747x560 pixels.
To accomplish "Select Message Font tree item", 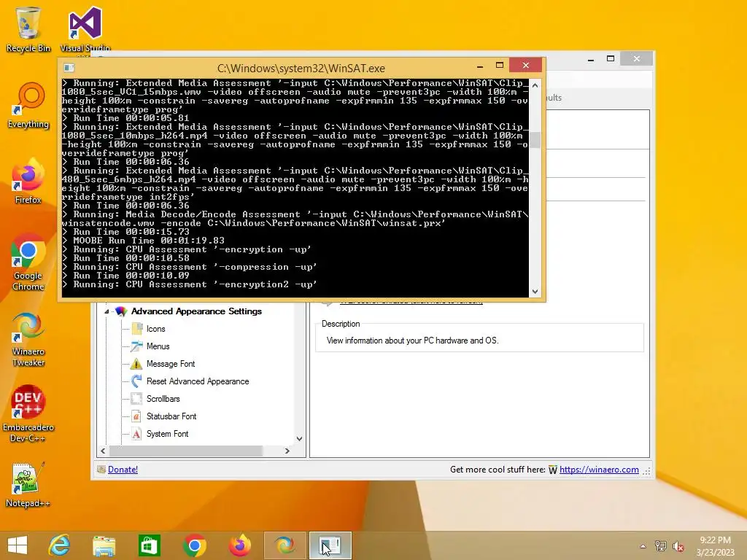I will [x=171, y=365].
